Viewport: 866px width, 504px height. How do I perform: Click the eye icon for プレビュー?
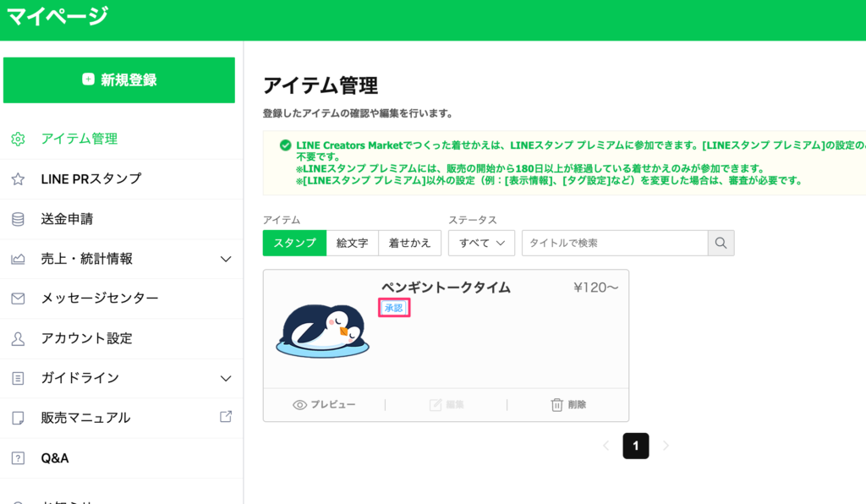(x=299, y=405)
